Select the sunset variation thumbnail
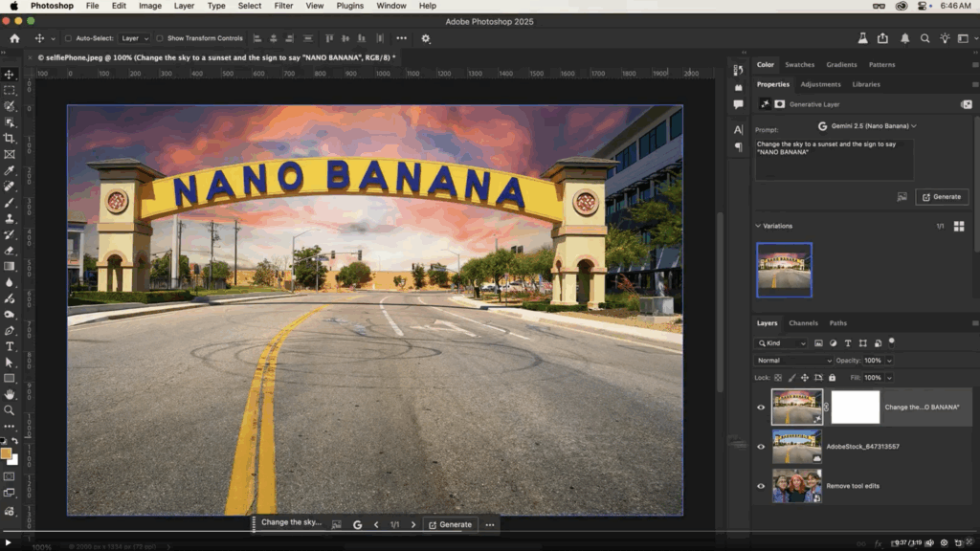 784,270
